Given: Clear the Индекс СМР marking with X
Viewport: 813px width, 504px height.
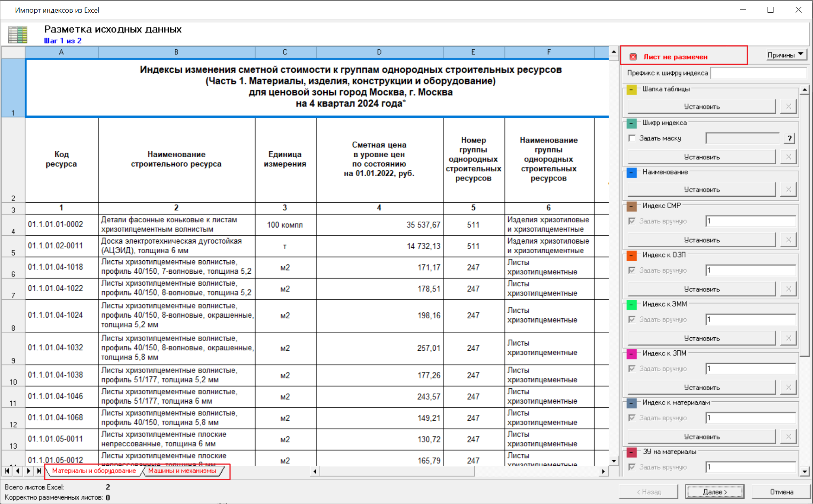Looking at the screenshot, I should click(788, 240).
